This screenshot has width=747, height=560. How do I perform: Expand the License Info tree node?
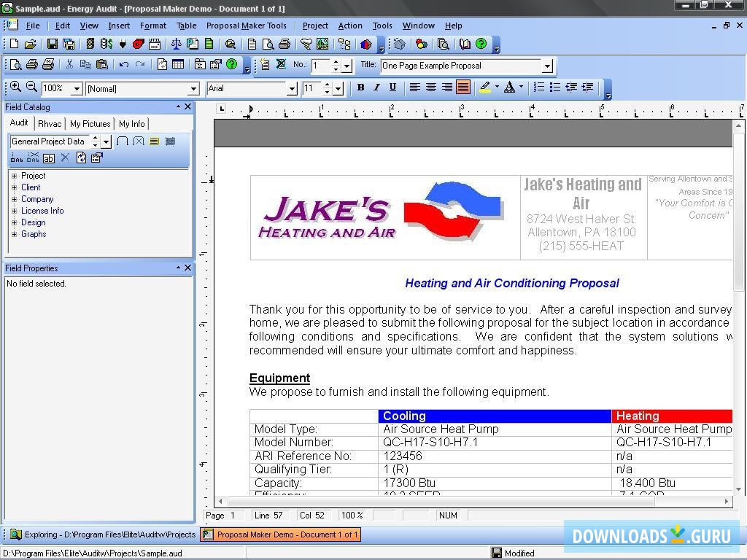[x=15, y=211]
